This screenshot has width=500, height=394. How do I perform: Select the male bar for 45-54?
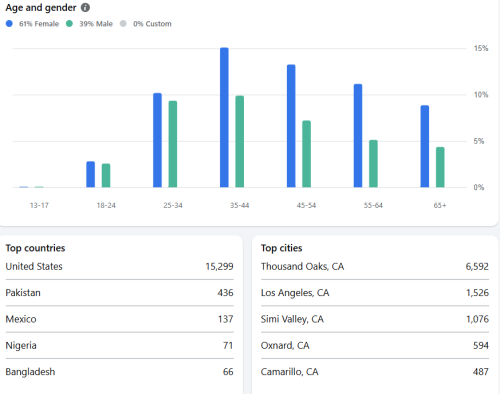[x=306, y=154]
